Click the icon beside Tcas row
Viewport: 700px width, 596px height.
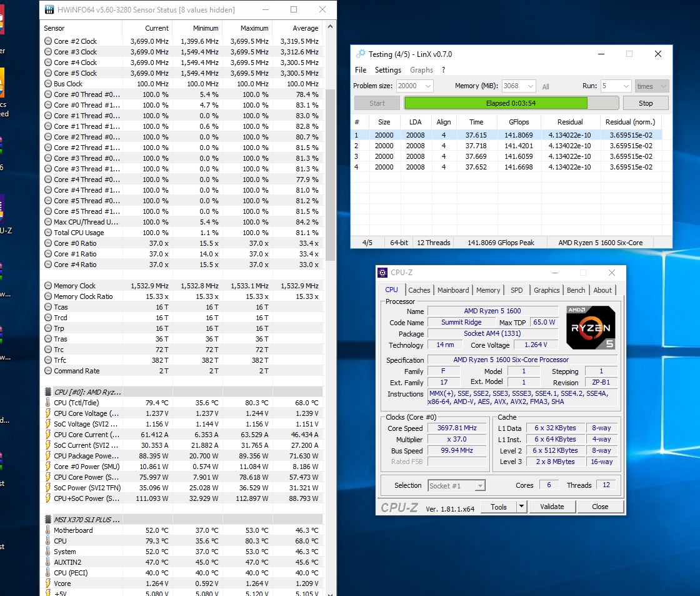[48, 307]
